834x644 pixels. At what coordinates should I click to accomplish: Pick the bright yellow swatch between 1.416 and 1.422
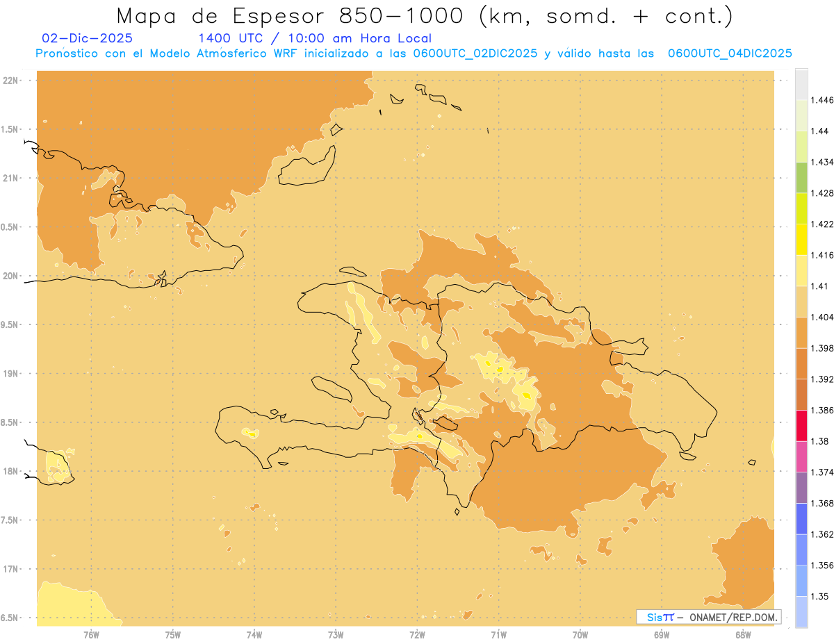(x=801, y=239)
